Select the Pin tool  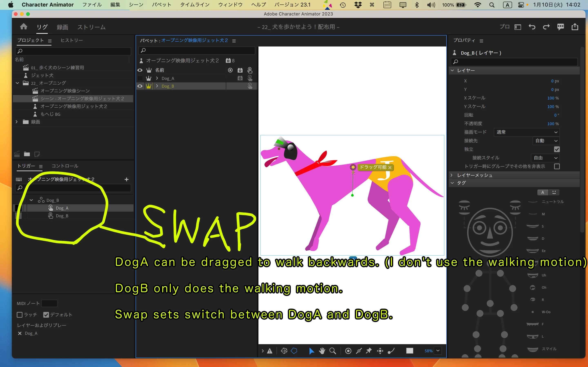(369, 351)
